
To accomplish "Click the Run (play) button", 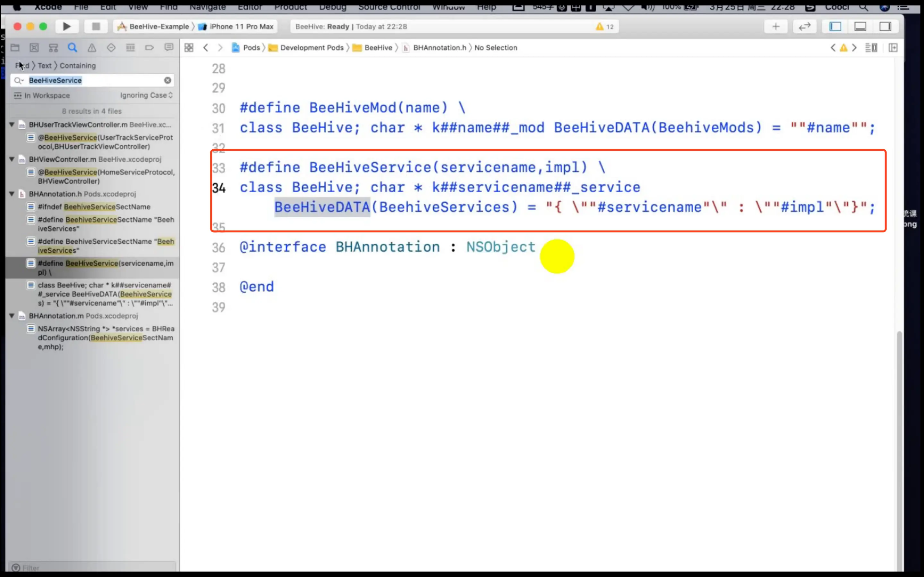I will point(67,26).
